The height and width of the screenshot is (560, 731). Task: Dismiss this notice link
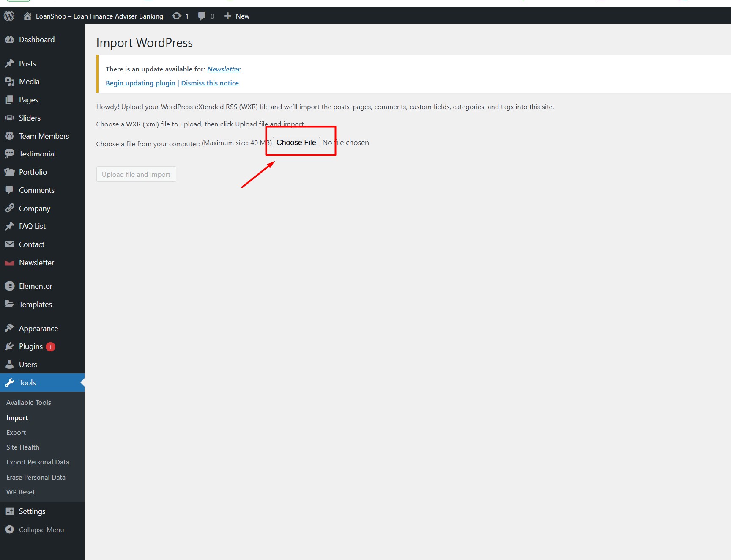pyautogui.click(x=210, y=83)
